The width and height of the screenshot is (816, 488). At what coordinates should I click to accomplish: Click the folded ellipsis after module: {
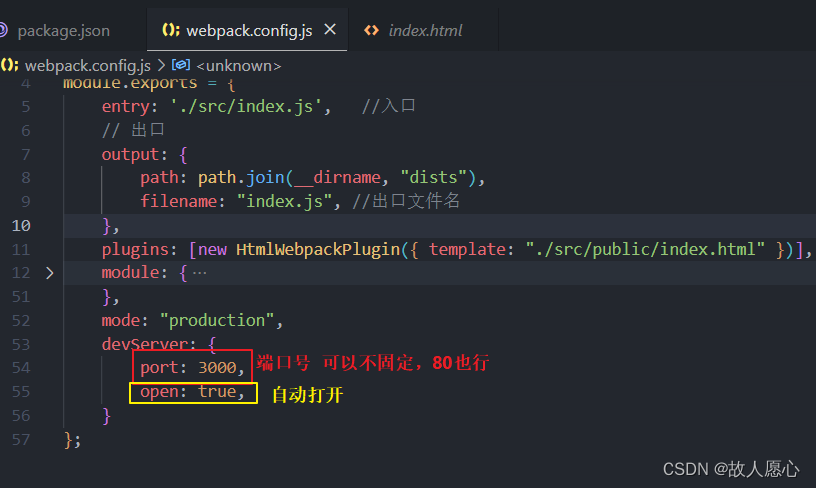pos(199,273)
